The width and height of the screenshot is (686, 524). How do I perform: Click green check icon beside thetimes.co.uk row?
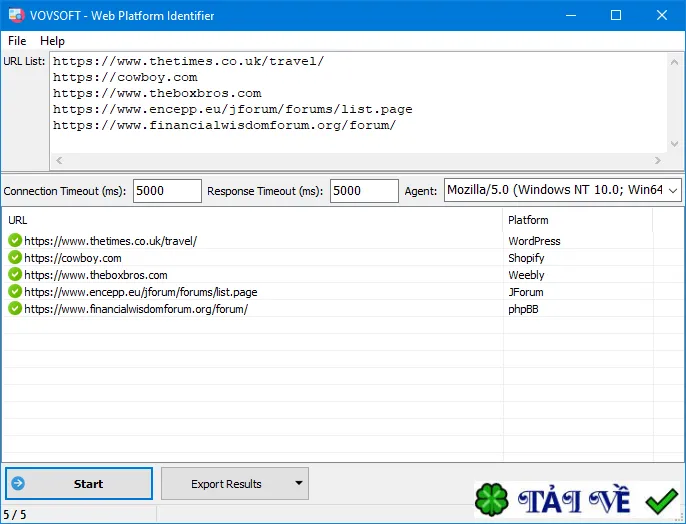point(15,241)
